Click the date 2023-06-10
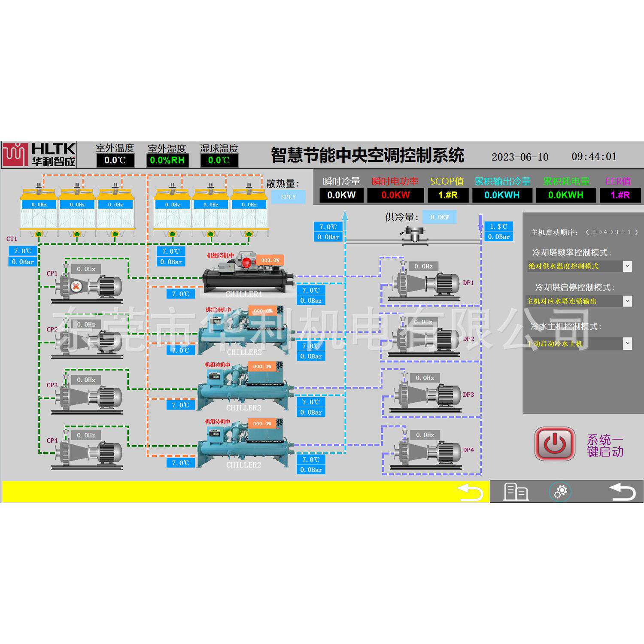Image resolution: width=644 pixels, height=644 pixels. pos(520,157)
